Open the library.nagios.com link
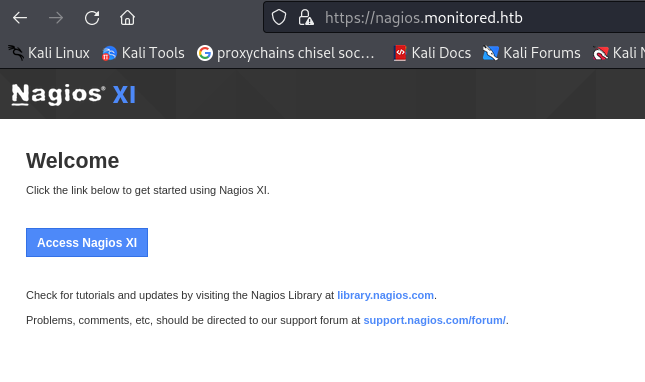Viewport: 645px width, 382px height. 385,295
